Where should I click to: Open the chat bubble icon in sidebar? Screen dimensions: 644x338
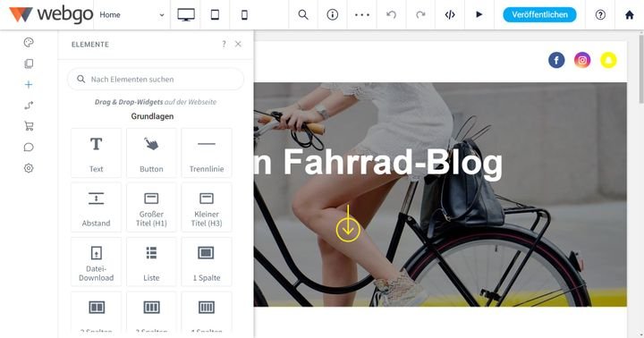(29, 147)
